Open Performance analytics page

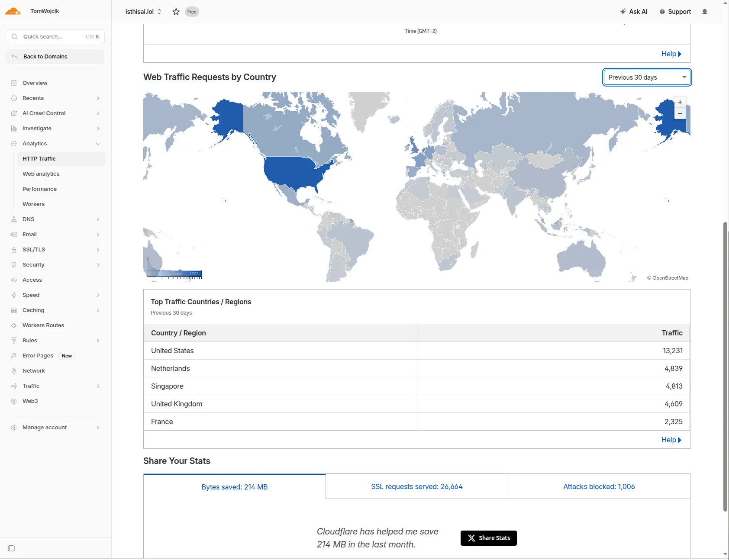[x=61, y=189]
